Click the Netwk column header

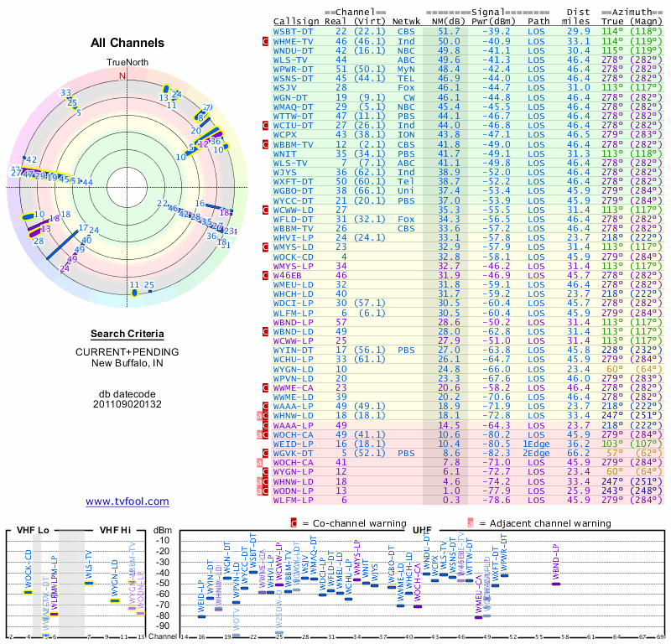point(407,21)
